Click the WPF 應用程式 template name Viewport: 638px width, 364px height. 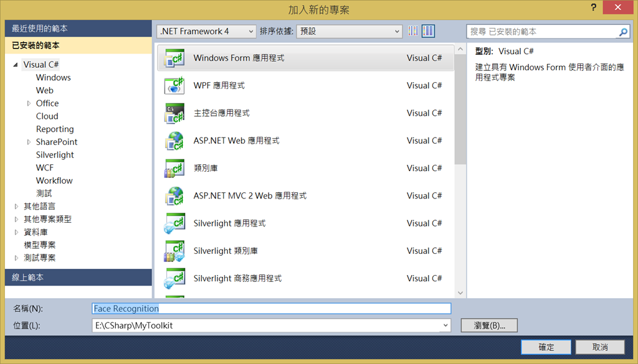tap(219, 86)
